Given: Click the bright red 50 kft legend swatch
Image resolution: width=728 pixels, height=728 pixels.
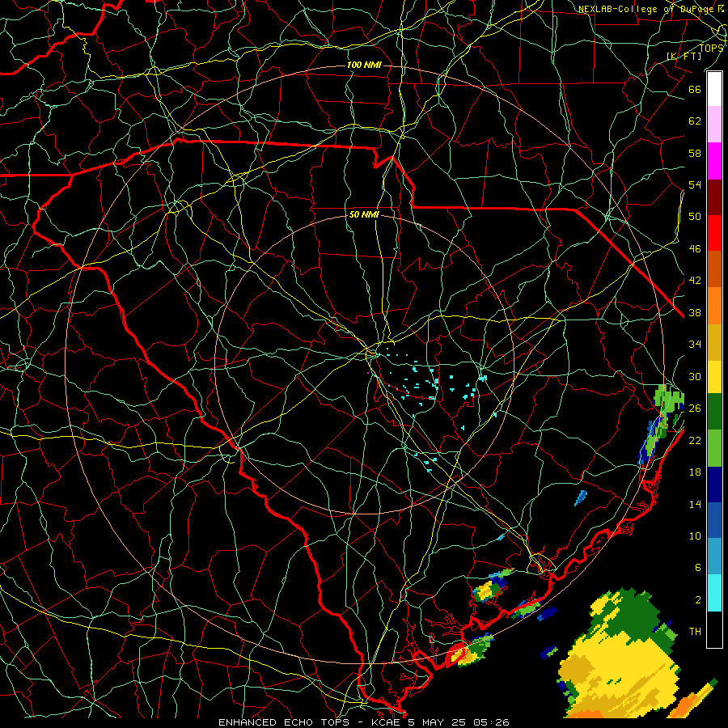Looking at the screenshot, I should tap(714, 233).
